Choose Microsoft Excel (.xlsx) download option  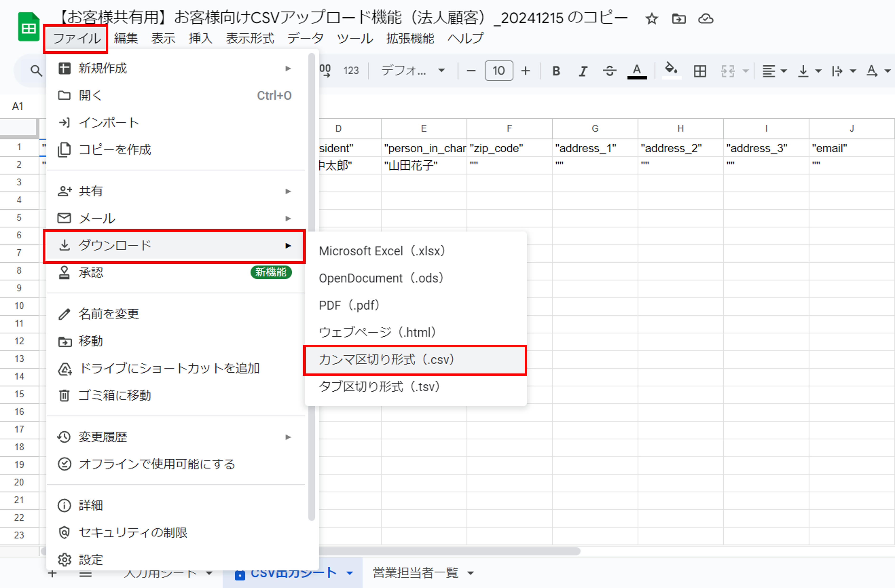(x=382, y=251)
